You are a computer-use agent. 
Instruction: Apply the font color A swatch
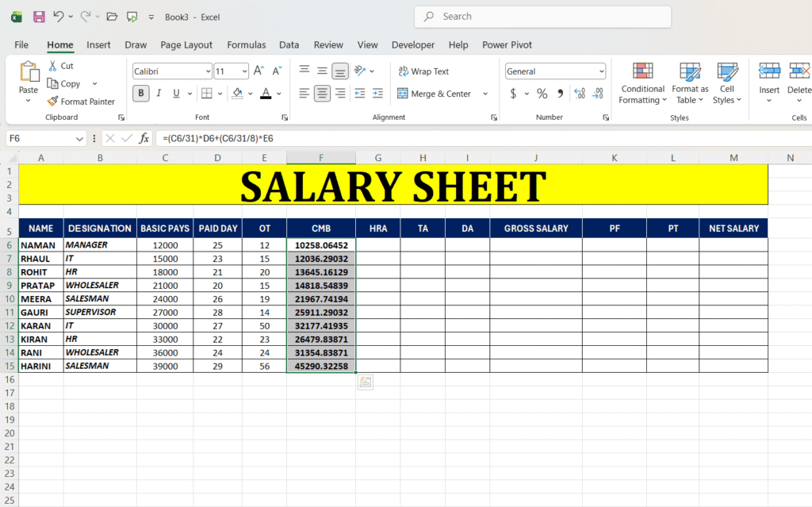point(266,94)
